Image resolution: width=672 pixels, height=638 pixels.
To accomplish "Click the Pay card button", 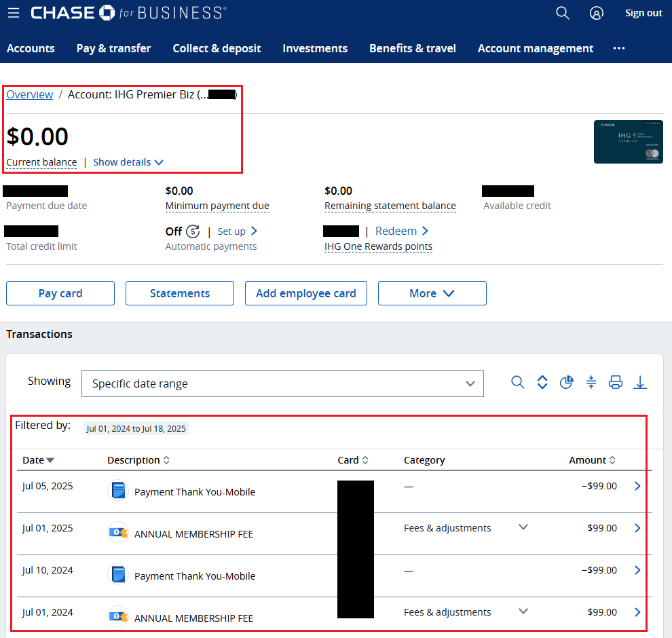I will (60, 293).
